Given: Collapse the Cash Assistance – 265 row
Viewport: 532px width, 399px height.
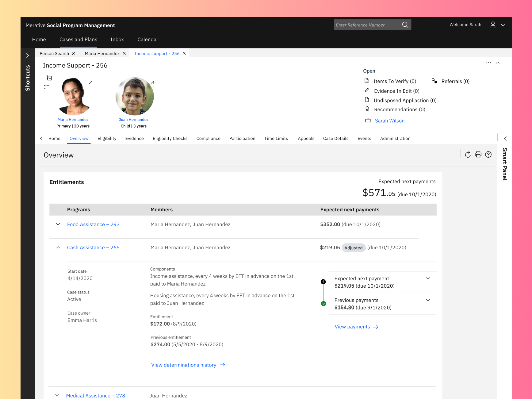Looking at the screenshot, I should click(58, 247).
